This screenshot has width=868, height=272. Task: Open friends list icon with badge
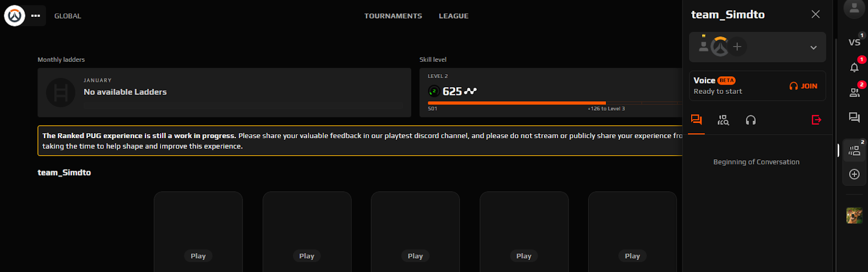[854, 92]
